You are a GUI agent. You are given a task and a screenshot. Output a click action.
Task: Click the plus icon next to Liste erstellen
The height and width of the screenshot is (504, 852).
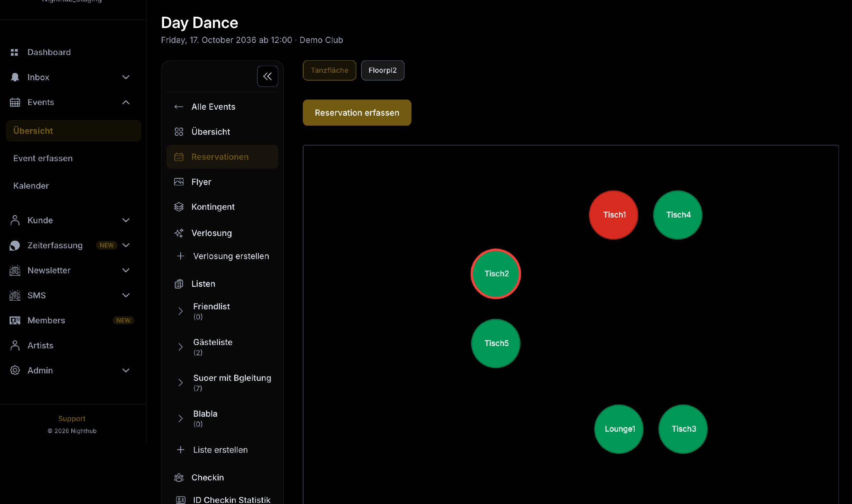(x=180, y=450)
